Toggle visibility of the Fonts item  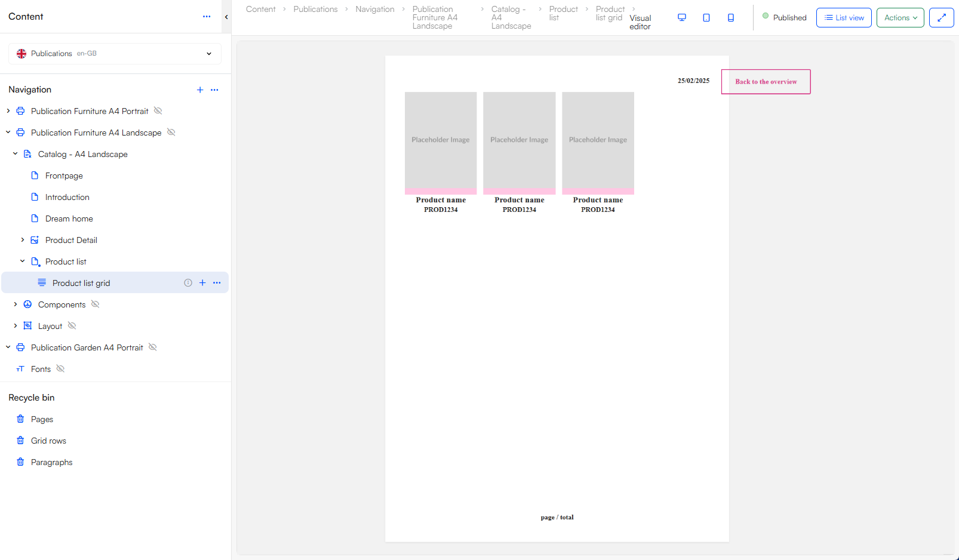point(60,368)
